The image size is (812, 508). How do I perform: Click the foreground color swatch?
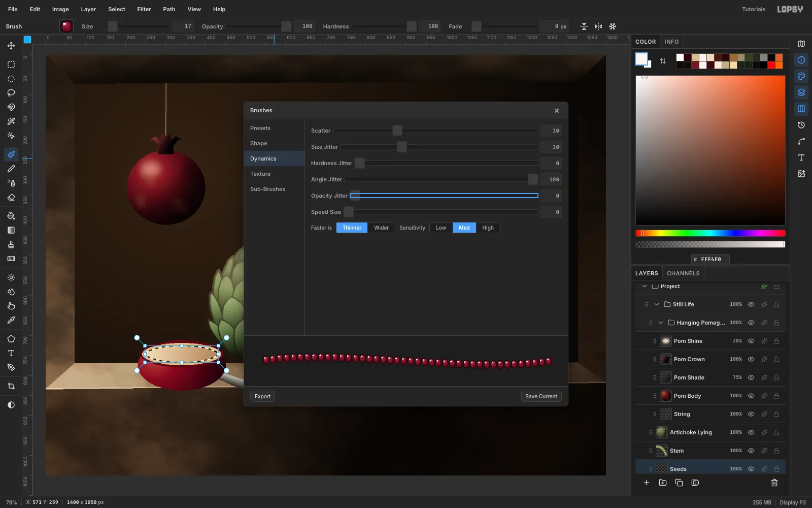[641, 59]
